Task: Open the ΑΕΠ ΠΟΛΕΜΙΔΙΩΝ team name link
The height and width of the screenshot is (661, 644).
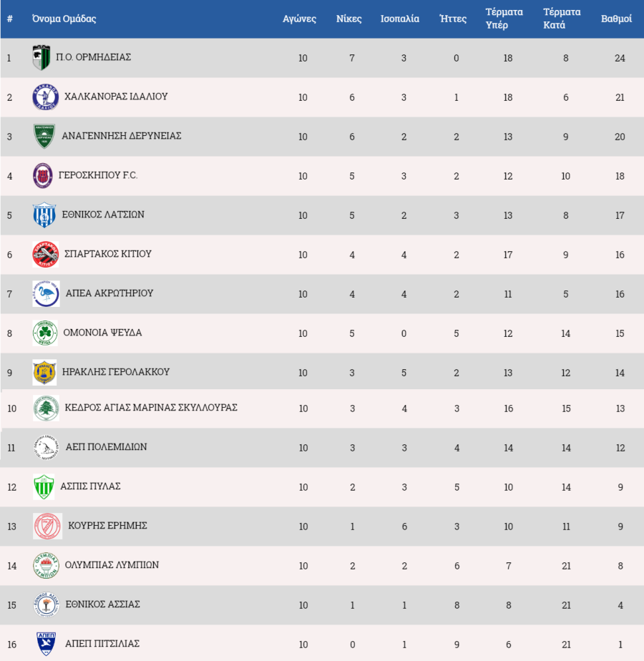Action: (x=107, y=446)
